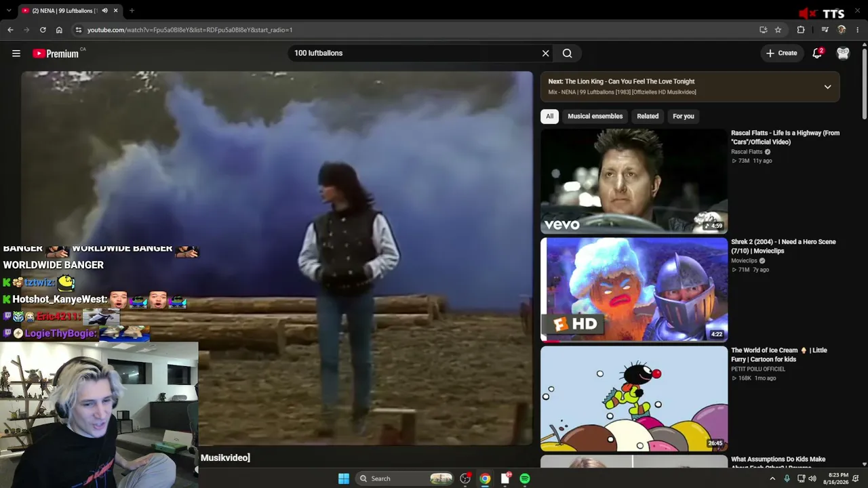Image resolution: width=868 pixels, height=488 pixels.
Task: Open the tab search dropdown
Action: coord(8,10)
